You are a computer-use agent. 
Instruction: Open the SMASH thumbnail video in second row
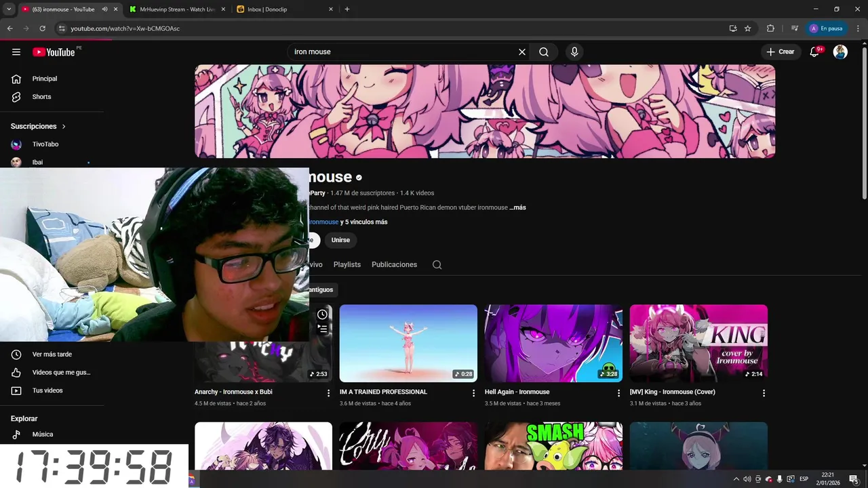553,446
